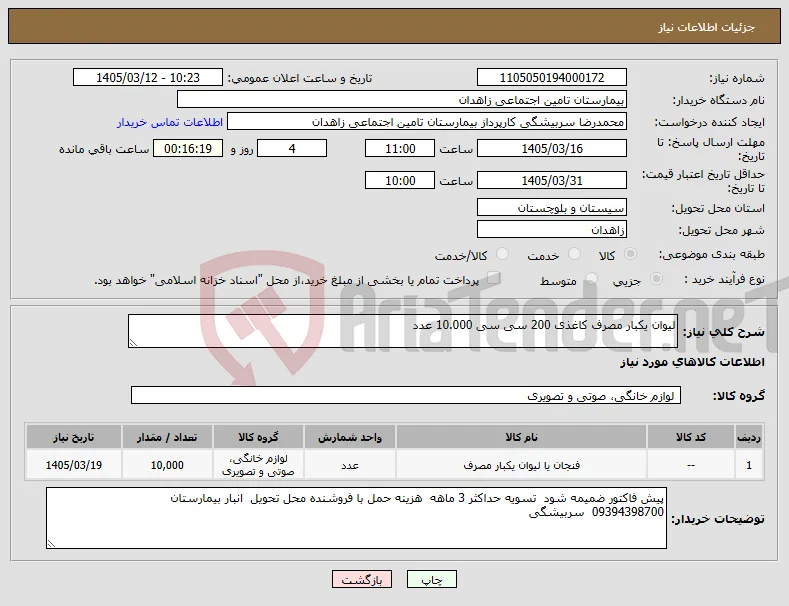This screenshot has height=606, width=789.
Task: Click the delivery province field سیستان و بلوچستان
Action: point(551,207)
